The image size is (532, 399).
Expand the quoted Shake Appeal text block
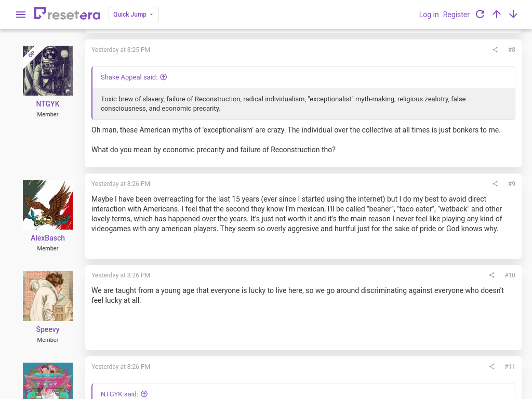tap(303, 104)
